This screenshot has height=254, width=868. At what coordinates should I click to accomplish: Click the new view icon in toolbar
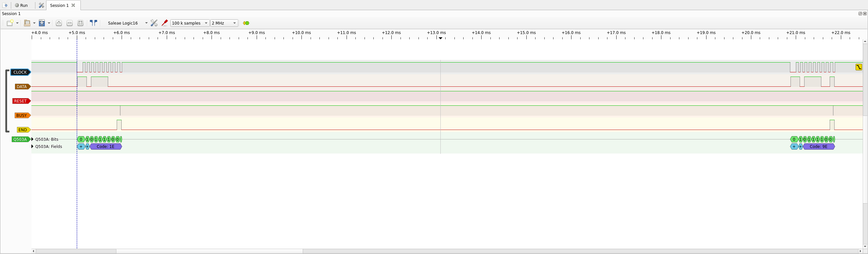(10, 23)
